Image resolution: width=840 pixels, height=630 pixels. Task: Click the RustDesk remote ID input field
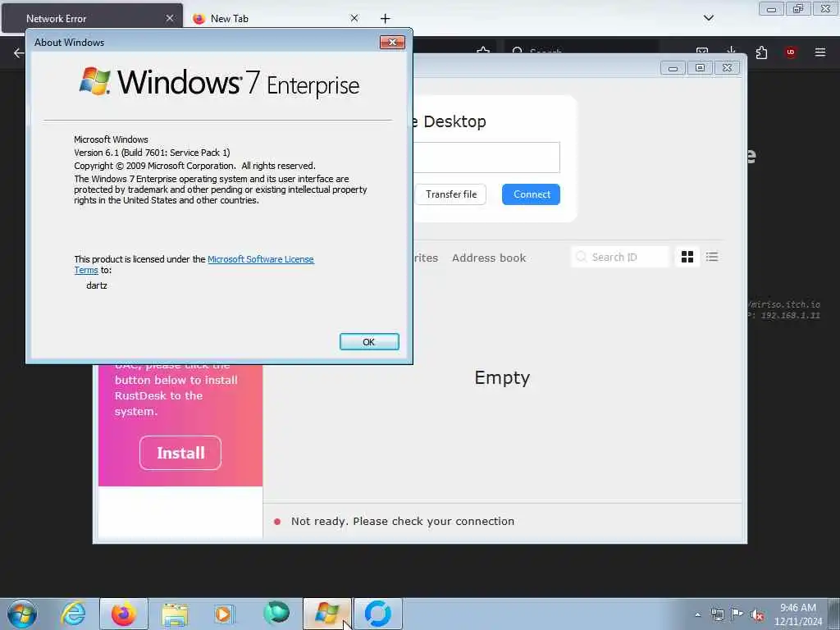point(486,157)
